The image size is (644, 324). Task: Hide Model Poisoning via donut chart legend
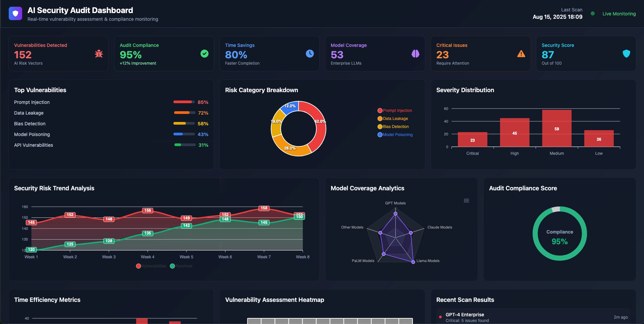(396, 135)
